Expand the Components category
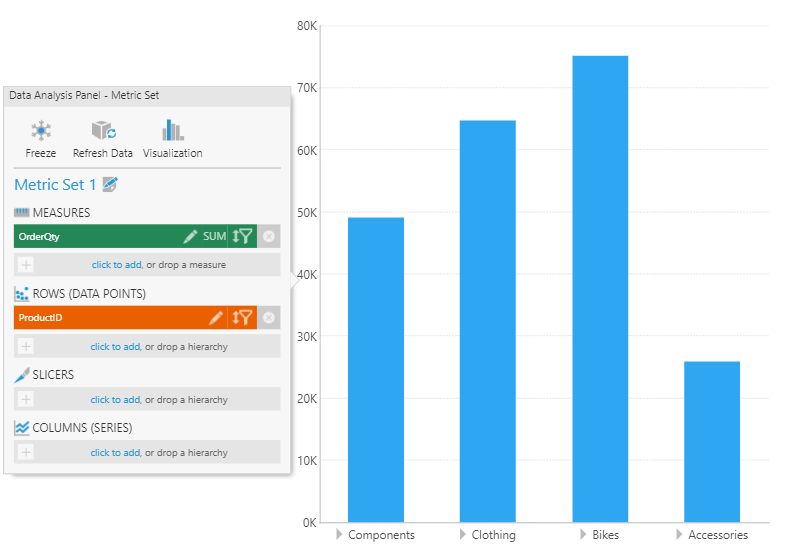Viewport: 790px width, 555px height. tap(340, 535)
